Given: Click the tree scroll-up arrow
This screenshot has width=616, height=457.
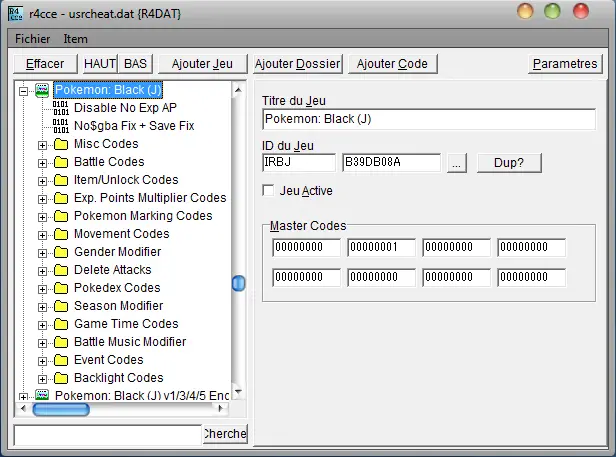Looking at the screenshot, I should click(238, 90).
